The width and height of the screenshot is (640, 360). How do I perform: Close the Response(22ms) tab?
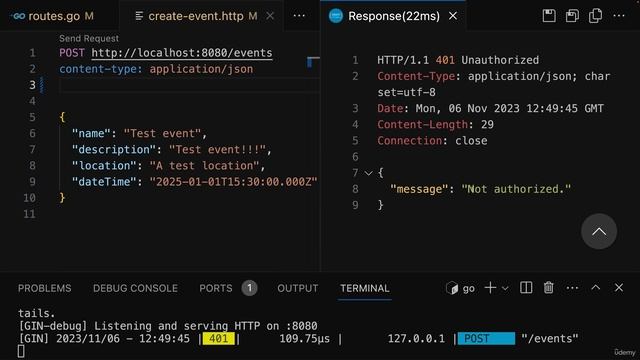coord(453,16)
